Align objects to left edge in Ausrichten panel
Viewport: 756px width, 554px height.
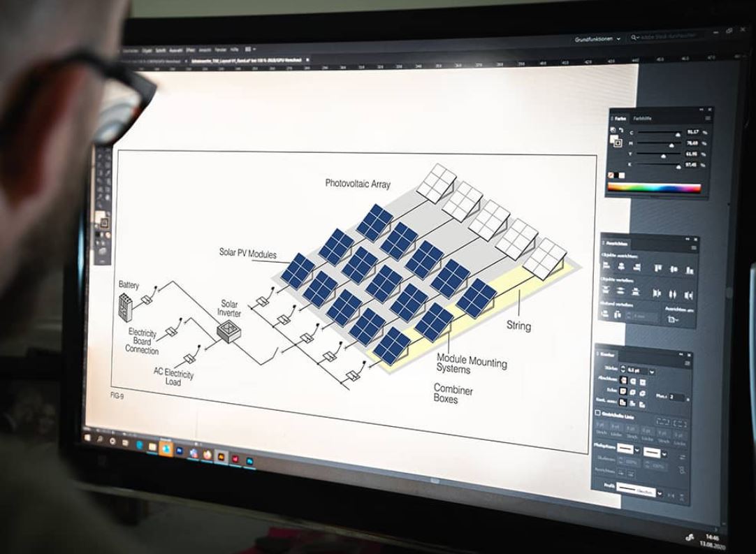(x=606, y=265)
